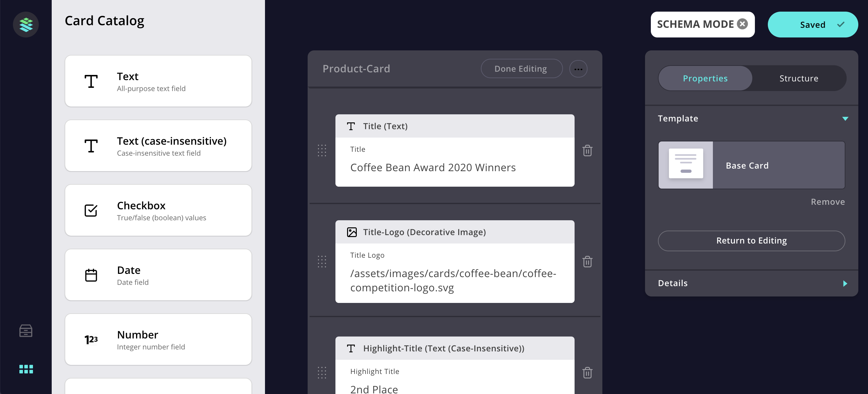The image size is (868, 394).
Task: Click the Done Editing button
Action: point(521,68)
